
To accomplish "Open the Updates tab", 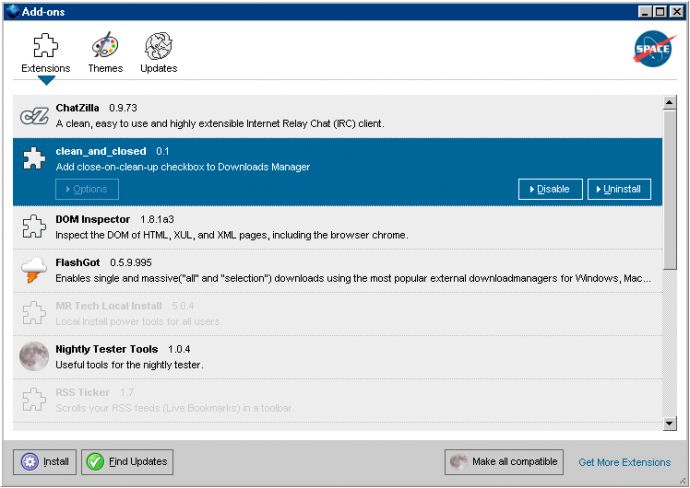I will (158, 53).
